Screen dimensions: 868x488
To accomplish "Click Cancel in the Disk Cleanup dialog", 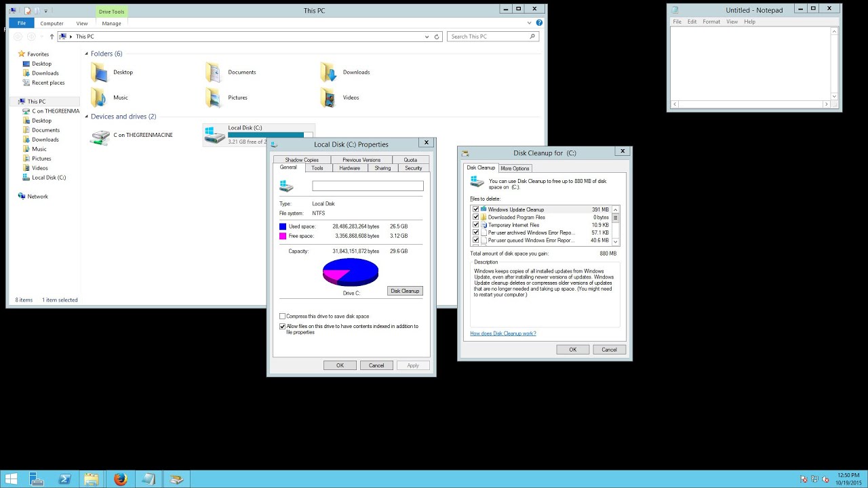I will (x=609, y=350).
